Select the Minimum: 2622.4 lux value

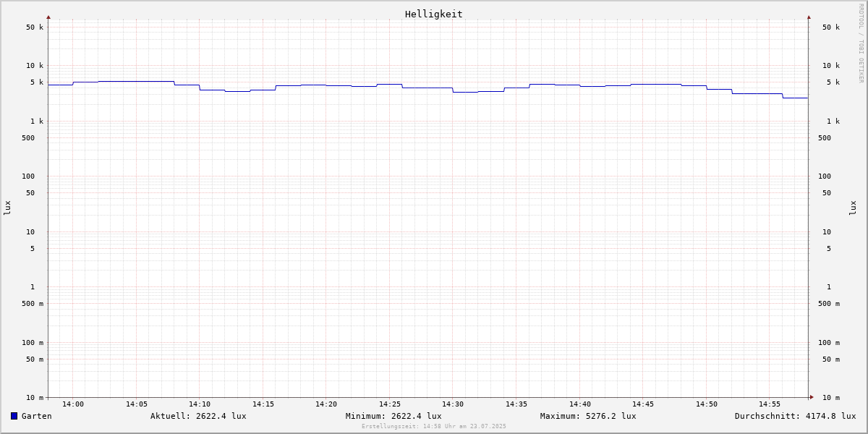393,416
